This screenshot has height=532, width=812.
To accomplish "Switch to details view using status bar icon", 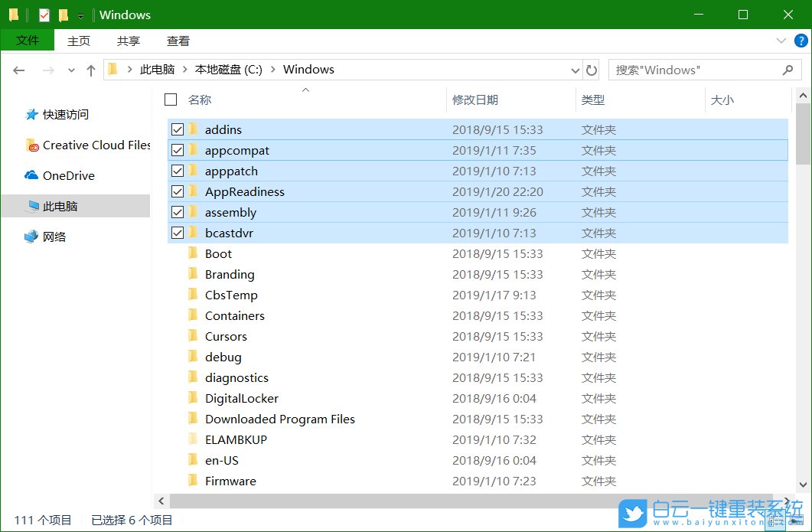I will pos(775,519).
